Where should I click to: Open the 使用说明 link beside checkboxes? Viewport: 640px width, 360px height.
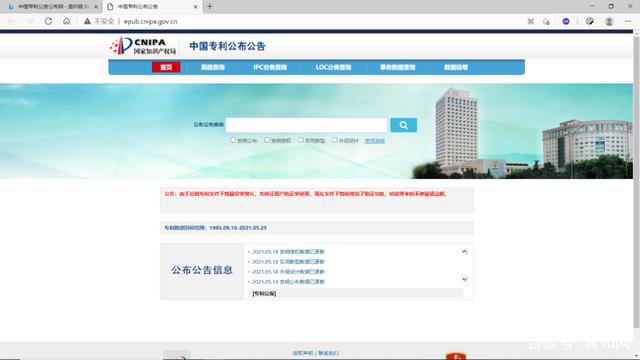pyautogui.click(x=375, y=141)
